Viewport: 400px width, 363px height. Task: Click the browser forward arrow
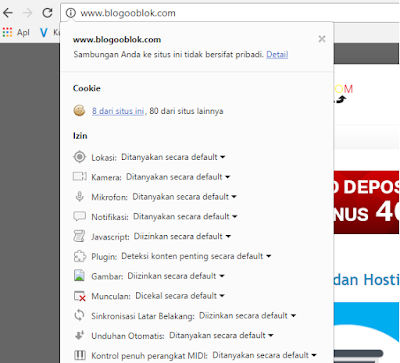click(28, 13)
